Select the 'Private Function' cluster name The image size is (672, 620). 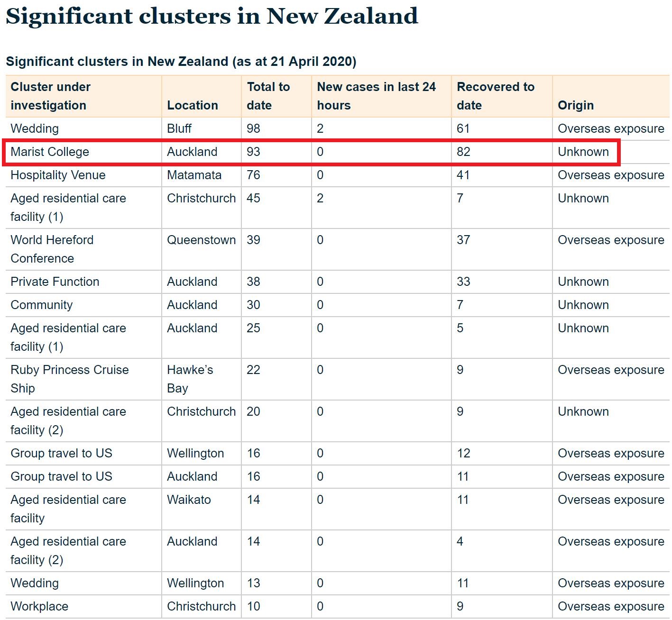coord(55,282)
